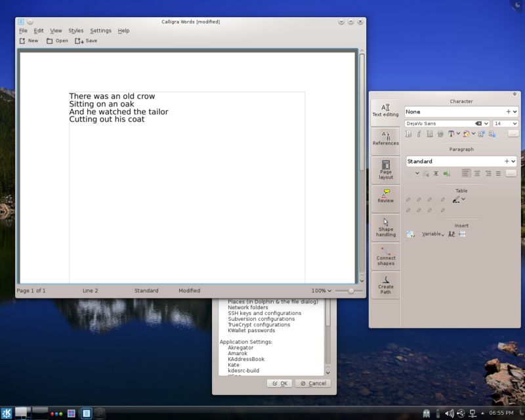The image size is (525, 420).
Task: Click the change text direction icon
Action: click(447, 173)
